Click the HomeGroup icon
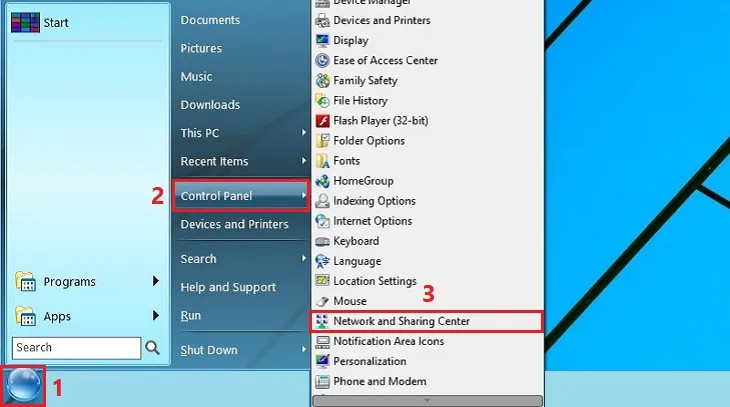Image resolution: width=730 pixels, height=407 pixels. click(x=322, y=181)
